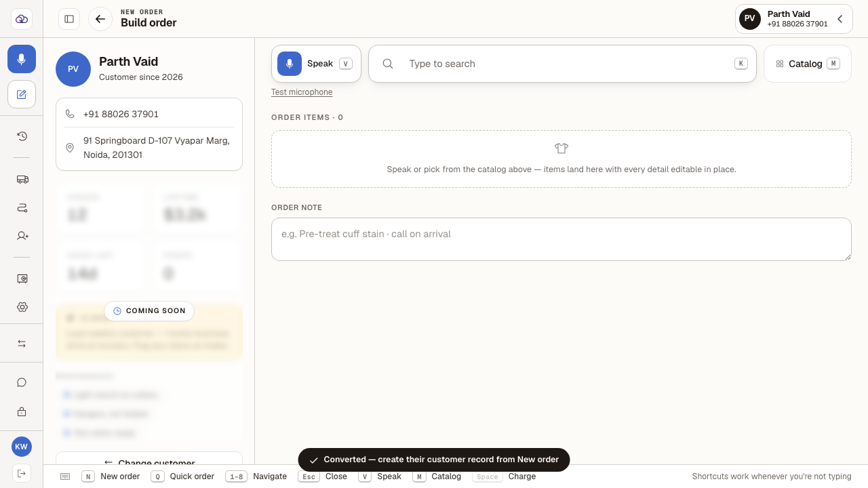
Task: Click the Catalog shortcut in bottom bar
Action: point(437,476)
